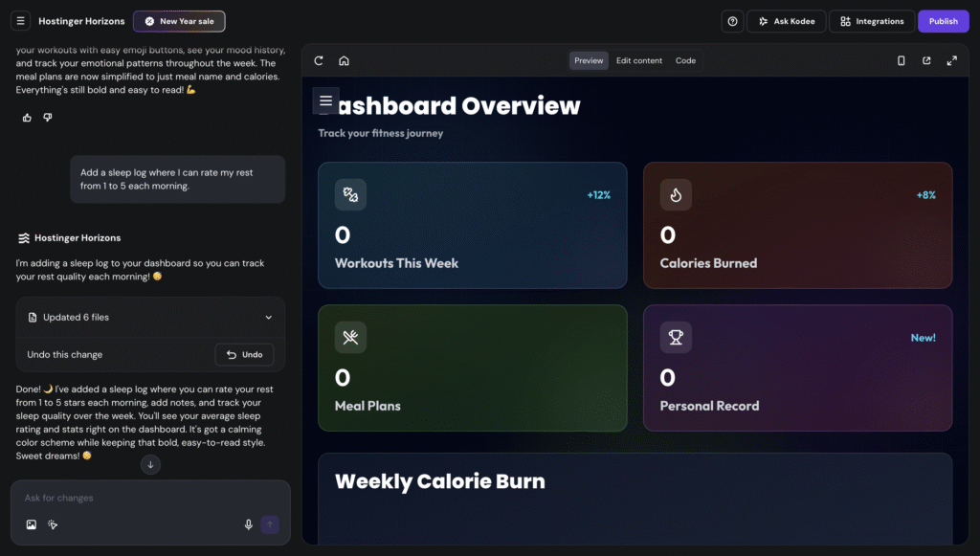Open help via question mark icon
The width and height of the screenshot is (980, 556).
732,20
